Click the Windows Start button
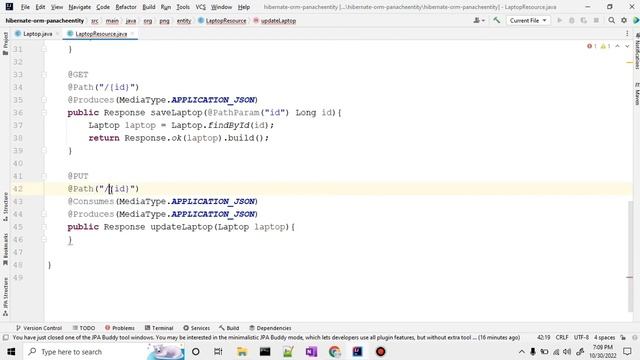 click(11, 352)
